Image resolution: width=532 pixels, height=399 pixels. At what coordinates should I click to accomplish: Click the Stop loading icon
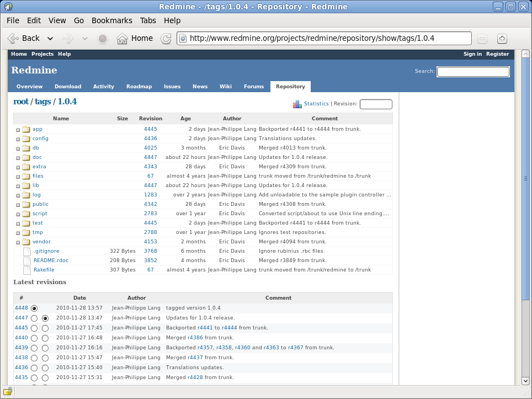click(103, 38)
